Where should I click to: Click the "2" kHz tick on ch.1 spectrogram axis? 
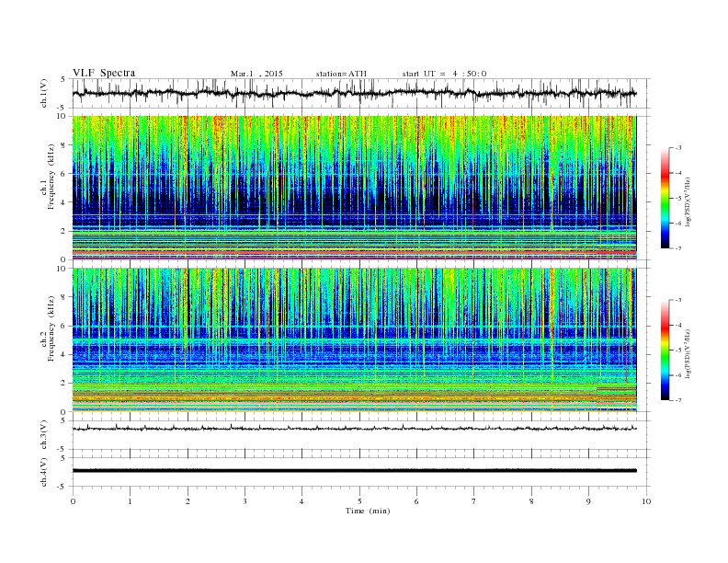[64, 231]
